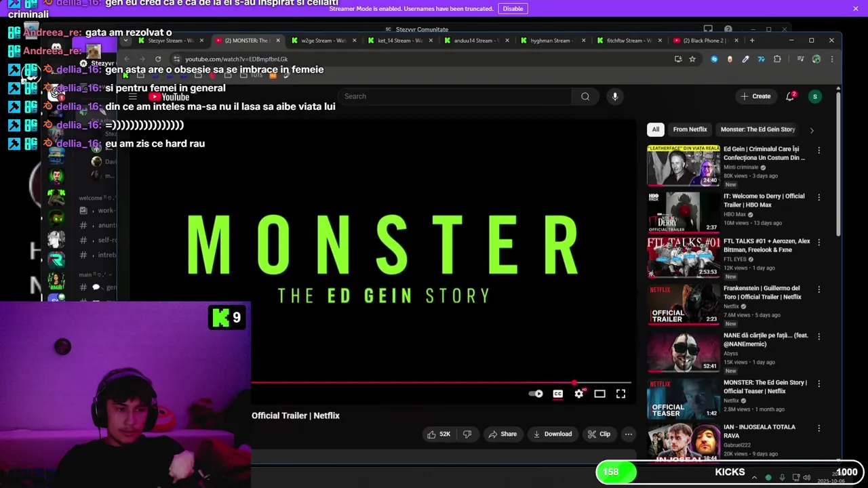The width and height of the screenshot is (868, 488).
Task: Close the MONSTER YouTube tab
Action: coord(277,40)
